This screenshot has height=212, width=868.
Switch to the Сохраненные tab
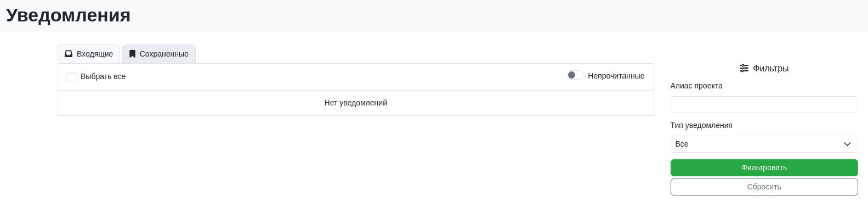click(159, 54)
